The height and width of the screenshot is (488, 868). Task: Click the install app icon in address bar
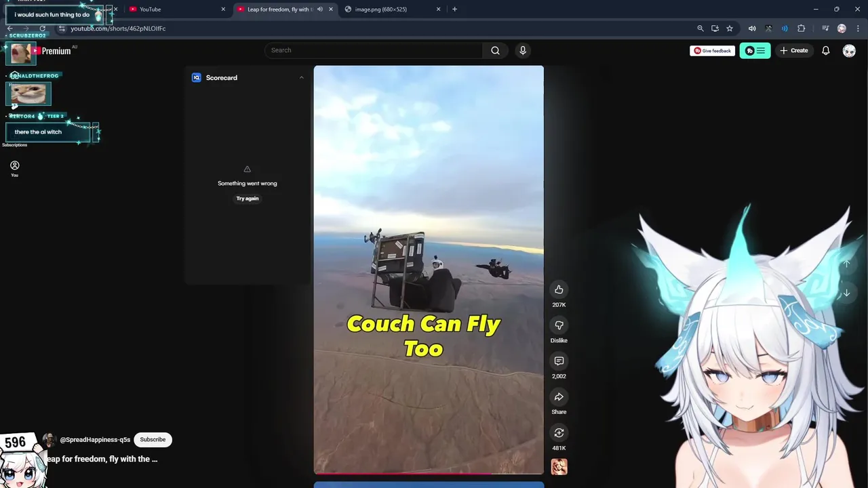[715, 28]
